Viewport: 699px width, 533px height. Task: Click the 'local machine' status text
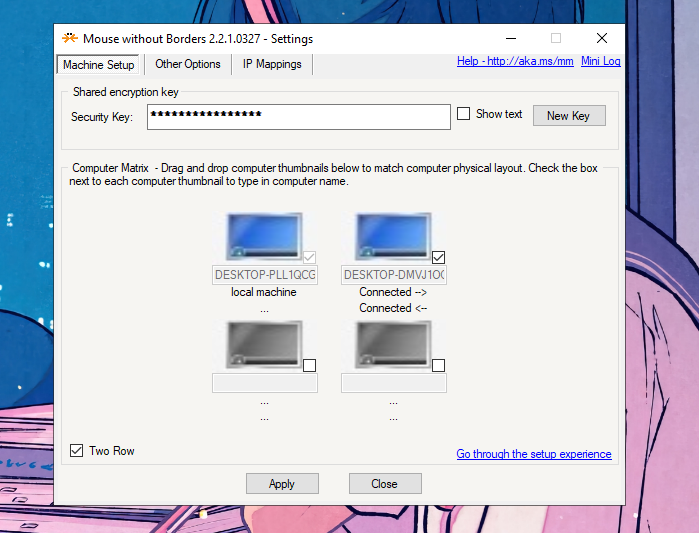(x=263, y=292)
